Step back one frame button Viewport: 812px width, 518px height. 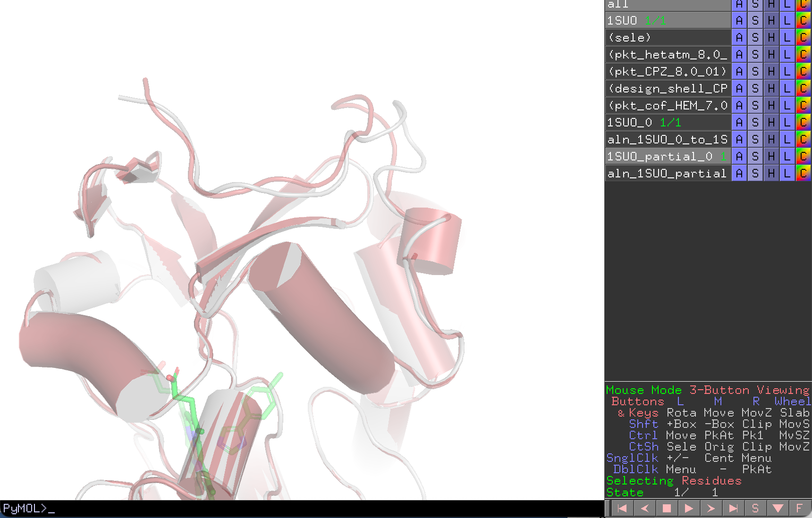pyautogui.click(x=644, y=508)
